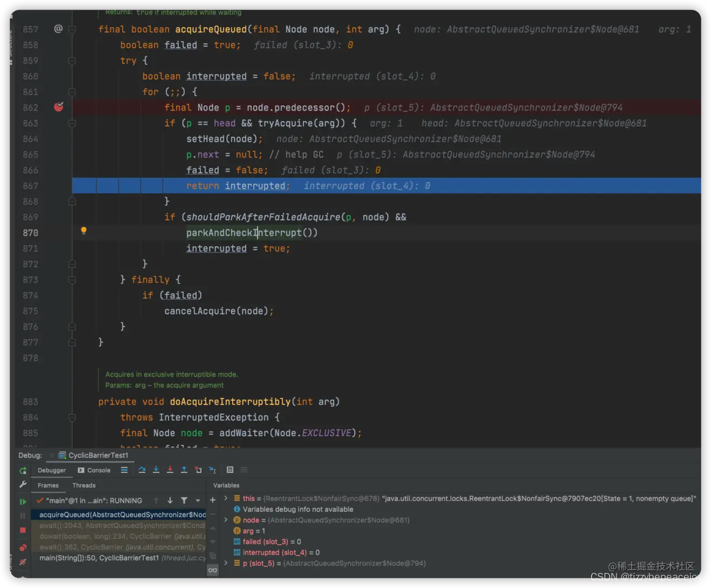The height and width of the screenshot is (588, 711).
Task: Open the wrench debugger settings icon
Action: coord(23,485)
